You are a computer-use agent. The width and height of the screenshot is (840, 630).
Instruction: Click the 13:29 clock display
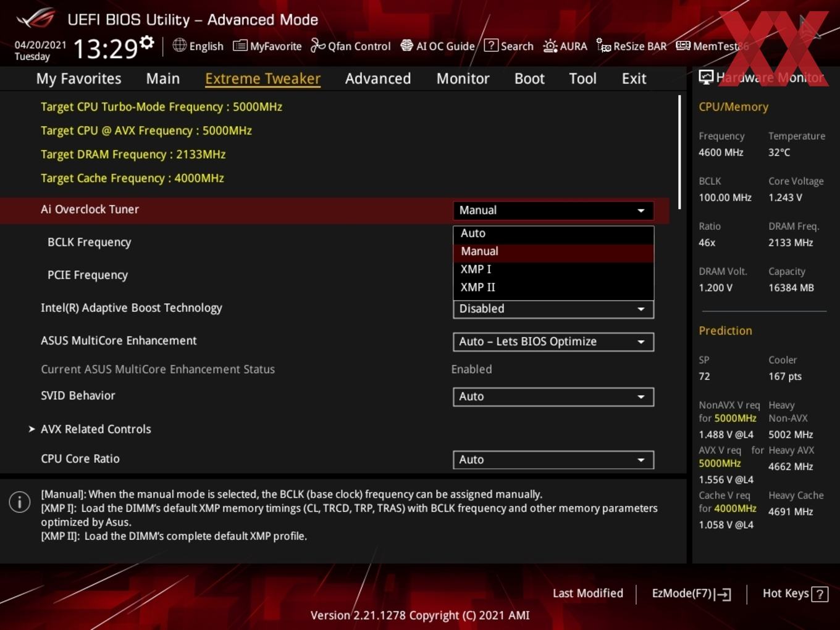coord(105,48)
